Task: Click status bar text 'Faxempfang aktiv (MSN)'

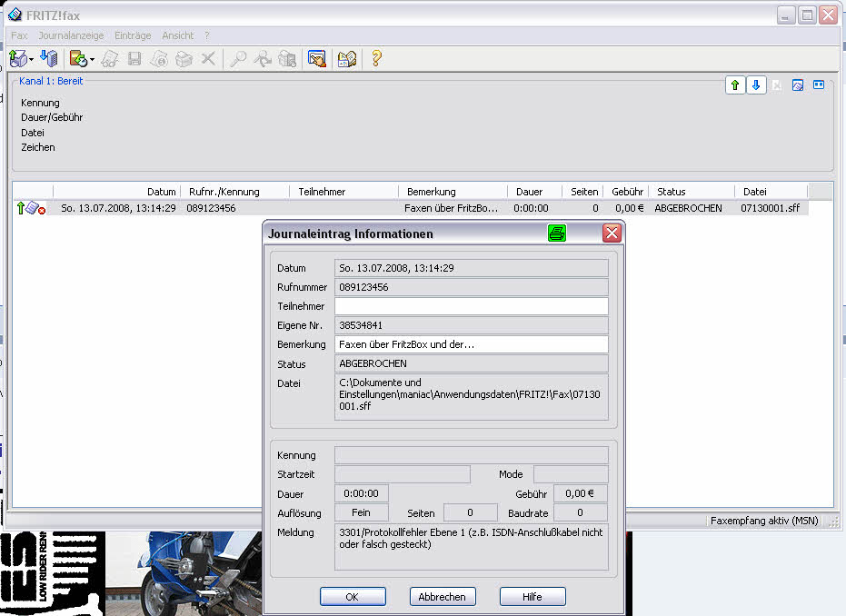Action: [x=764, y=521]
